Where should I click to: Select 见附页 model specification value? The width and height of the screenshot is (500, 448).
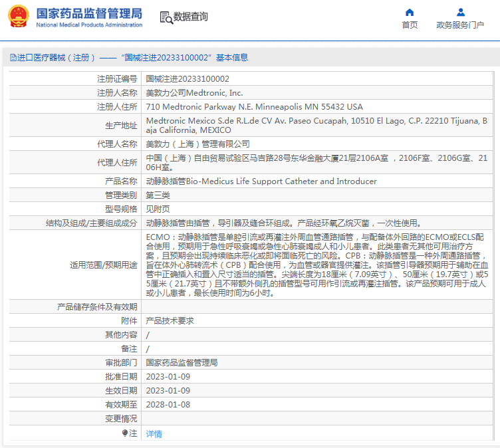pos(158,209)
